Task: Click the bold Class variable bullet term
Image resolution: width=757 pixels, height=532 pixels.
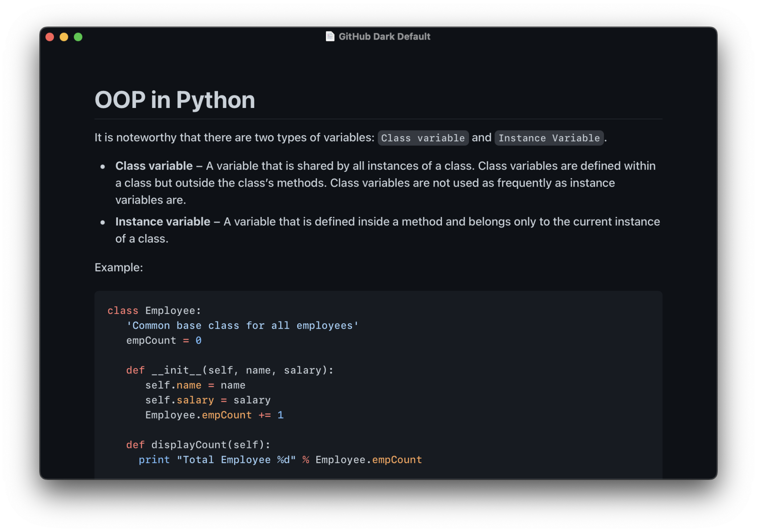Action: click(154, 166)
